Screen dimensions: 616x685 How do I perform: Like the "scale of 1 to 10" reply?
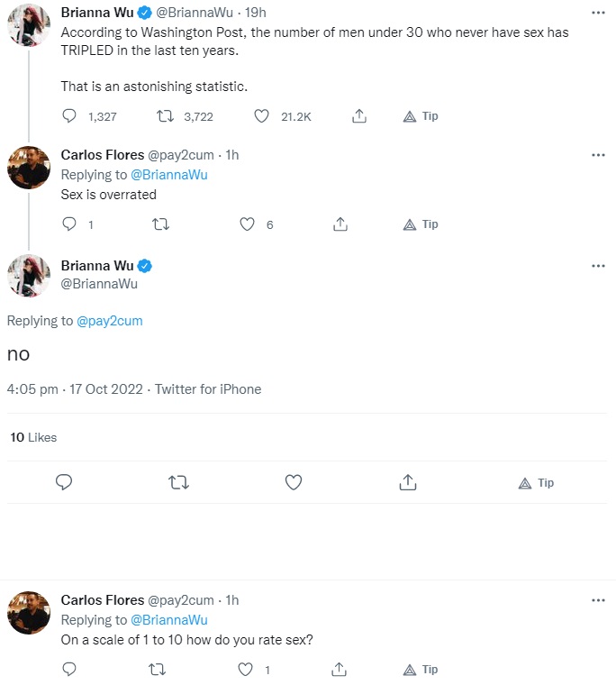(245, 670)
